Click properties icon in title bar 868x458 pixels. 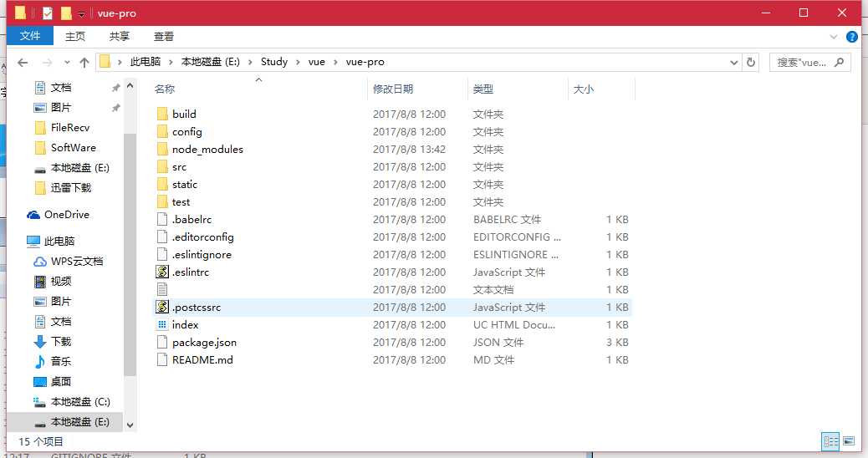(48, 13)
